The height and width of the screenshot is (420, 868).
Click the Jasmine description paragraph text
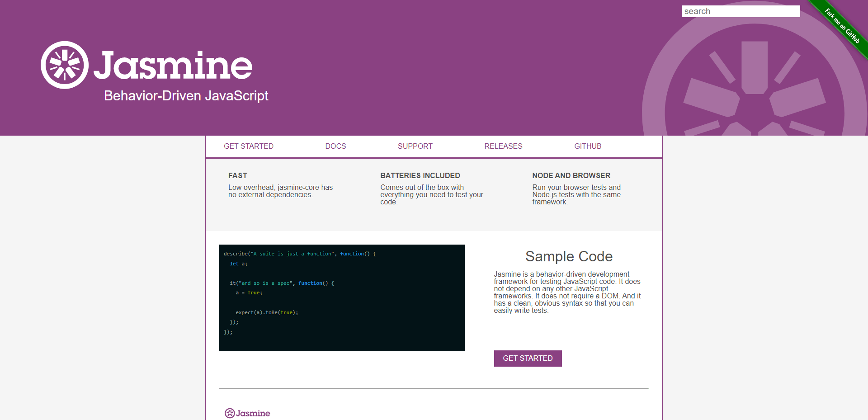(567, 293)
